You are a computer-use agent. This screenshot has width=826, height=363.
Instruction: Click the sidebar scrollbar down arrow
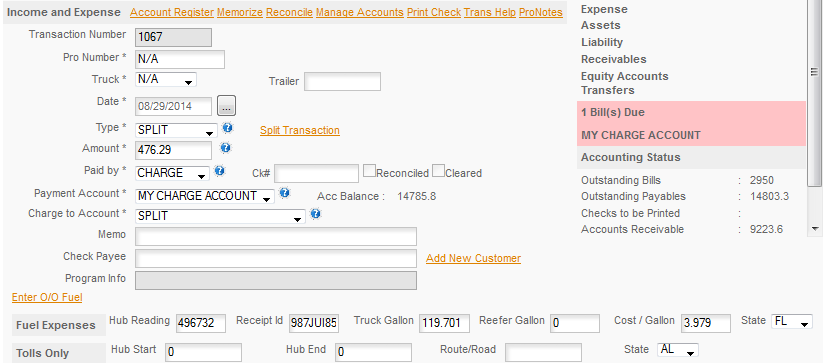(815, 229)
